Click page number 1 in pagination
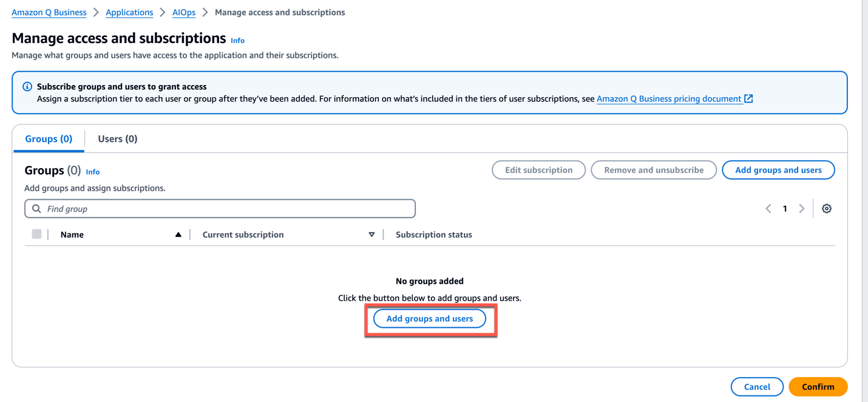The height and width of the screenshot is (402, 868). 785,208
